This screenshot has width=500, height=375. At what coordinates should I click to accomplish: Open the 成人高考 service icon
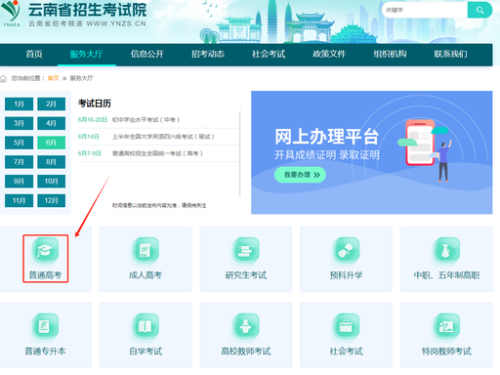[145, 250]
